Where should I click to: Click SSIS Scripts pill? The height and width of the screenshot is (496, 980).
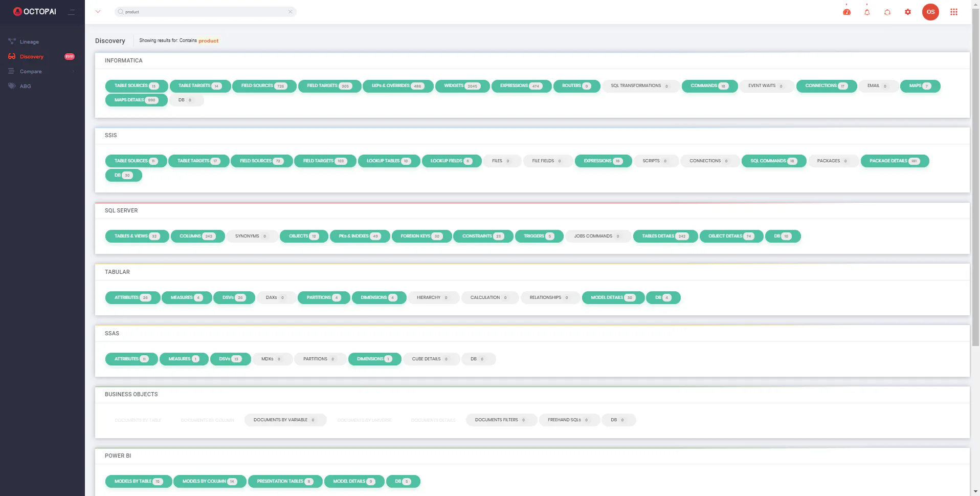pos(656,161)
